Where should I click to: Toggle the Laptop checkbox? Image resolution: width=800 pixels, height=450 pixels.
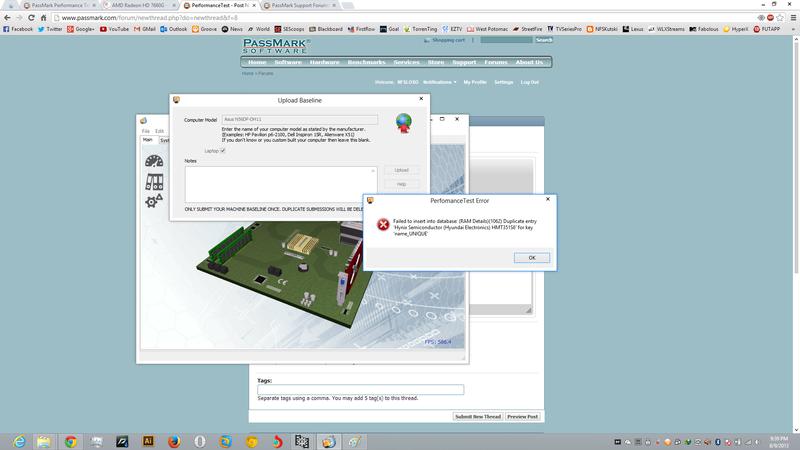pyautogui.click(x=222, y=151)
